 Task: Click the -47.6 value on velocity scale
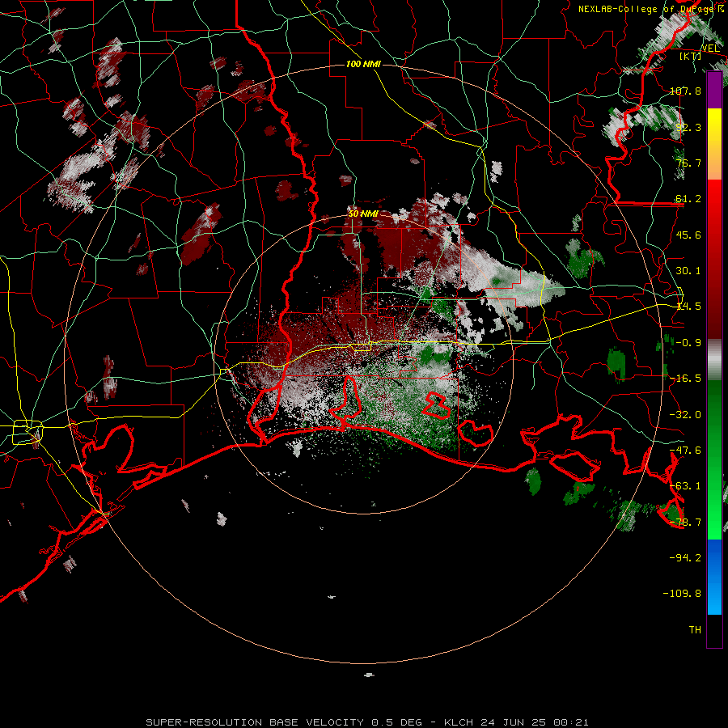(685, 451)
